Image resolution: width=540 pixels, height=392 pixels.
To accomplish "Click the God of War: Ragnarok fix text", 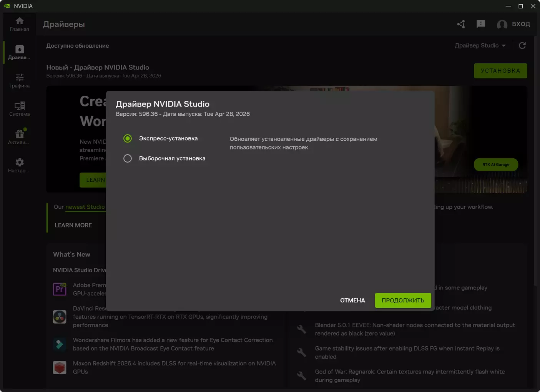I will pos(410,376).
